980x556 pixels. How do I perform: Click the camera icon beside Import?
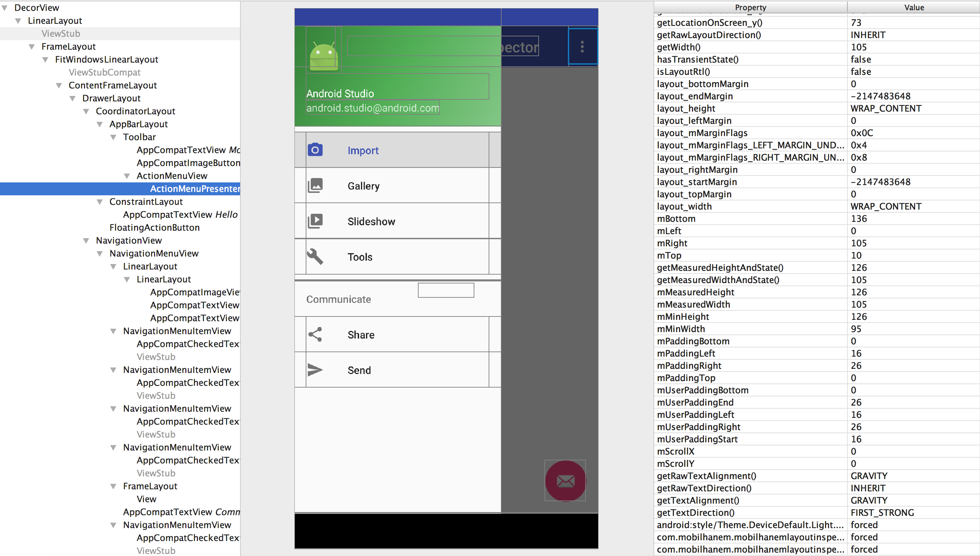[x=315, y=150]
